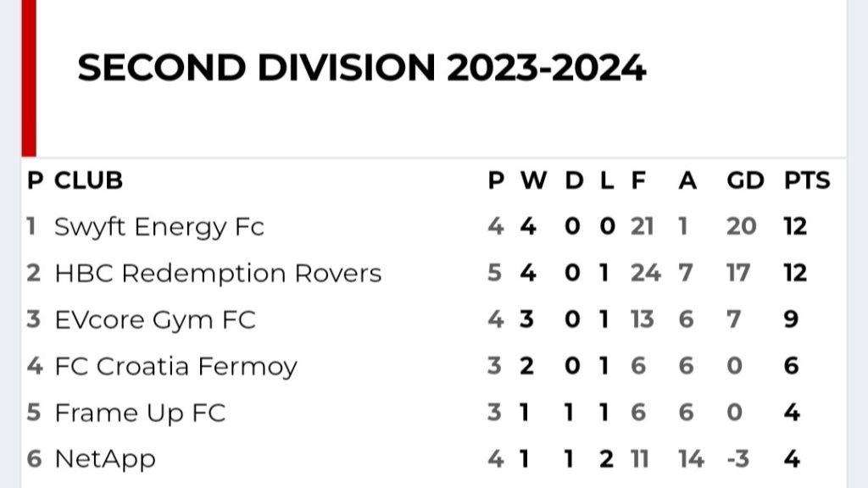The width and height of the screenshot is (868, 488).
Task: Select the A goals-against column header
Action: 687,180
